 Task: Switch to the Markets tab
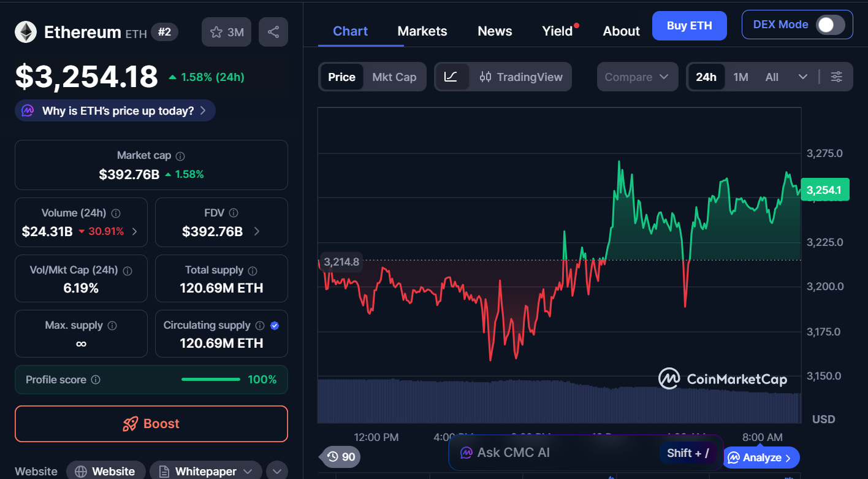click(422, 31)
